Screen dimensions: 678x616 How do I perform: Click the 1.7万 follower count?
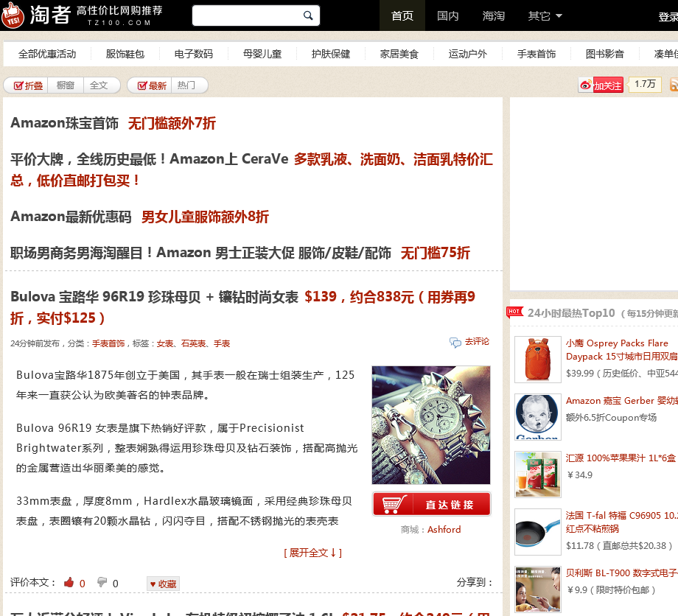point(645,84)
